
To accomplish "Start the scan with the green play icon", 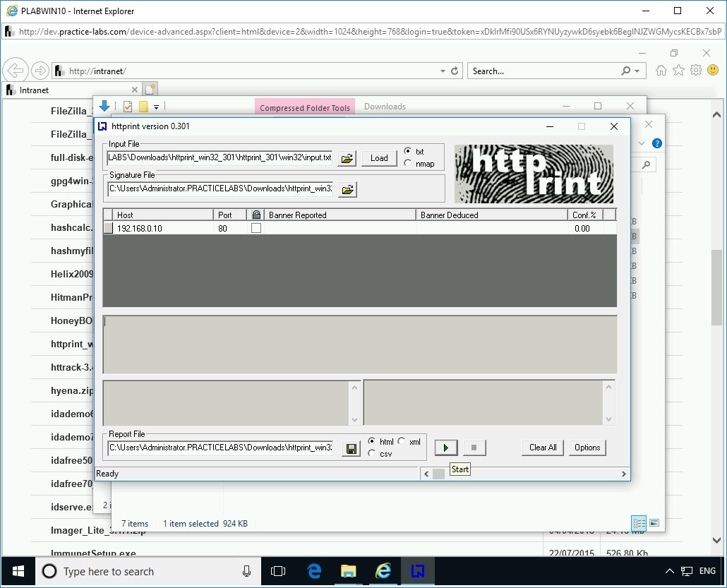I will 445,448.
